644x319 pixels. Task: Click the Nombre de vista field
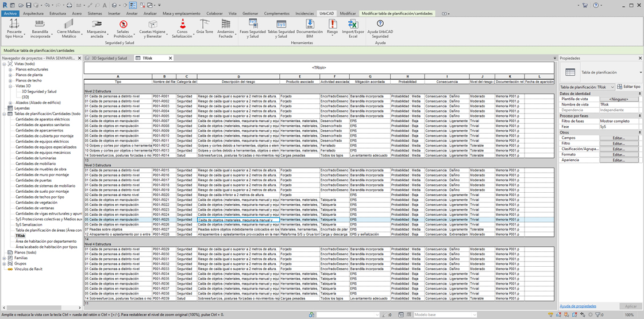(618, 104)
